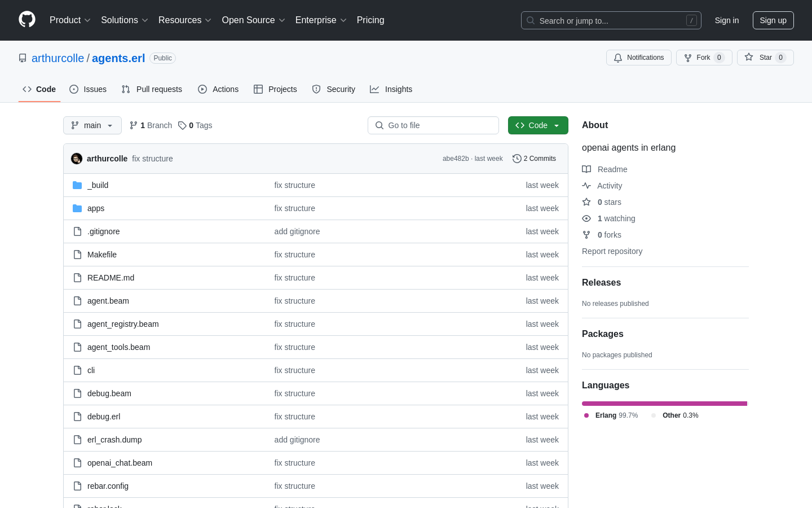Click 'add gitignore' commit message for .gitignore
This screenshot has width=812, height=508.
pyautogui.click(x=297, y=231)
